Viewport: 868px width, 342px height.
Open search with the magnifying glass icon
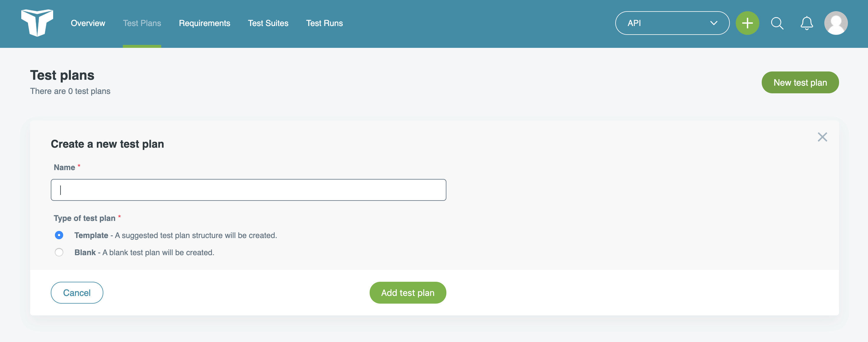[x=777, y=23]
